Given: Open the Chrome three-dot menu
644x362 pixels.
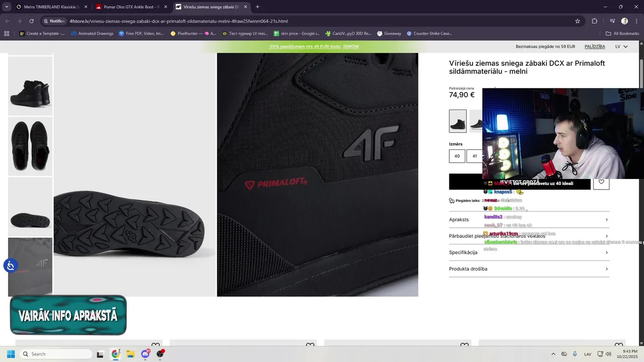Looking at the screenshot, I should pyautogui.click(x=636, y=21).
